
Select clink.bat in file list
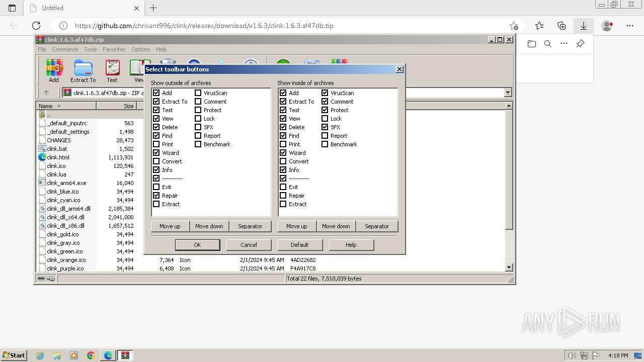pyautogui.click(x=57, y=149)
